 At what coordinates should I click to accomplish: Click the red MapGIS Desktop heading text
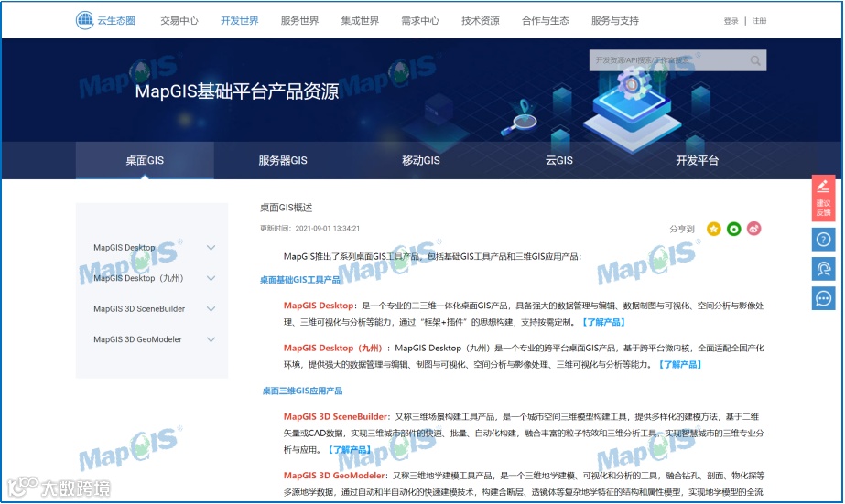tap(319, 306)
